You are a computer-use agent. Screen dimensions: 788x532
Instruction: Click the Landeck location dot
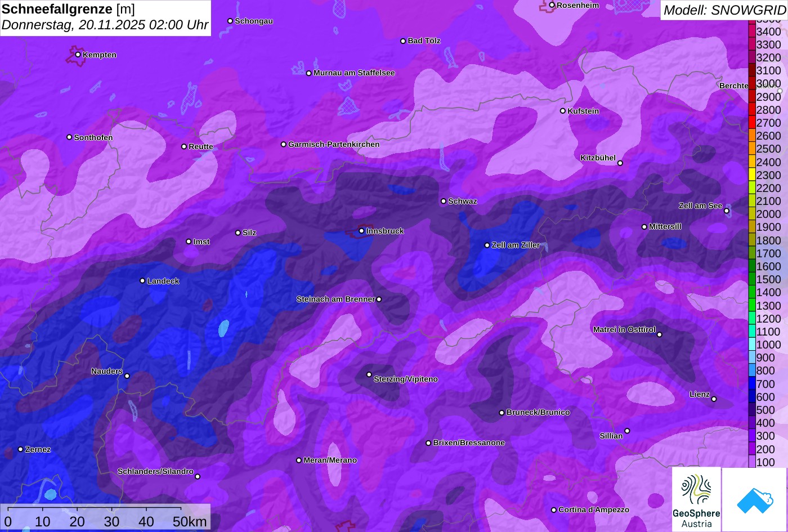[x=142, y=281]
